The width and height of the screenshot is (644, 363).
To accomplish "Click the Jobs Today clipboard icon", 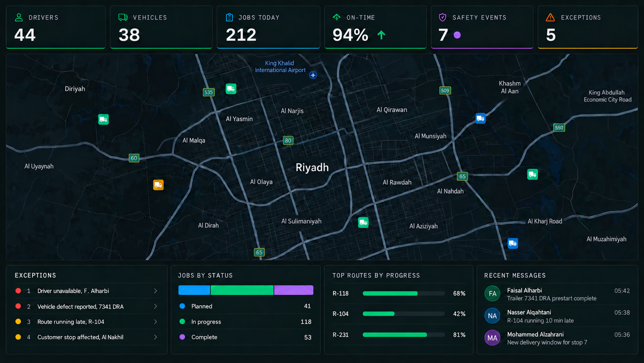I will [229, 17].
